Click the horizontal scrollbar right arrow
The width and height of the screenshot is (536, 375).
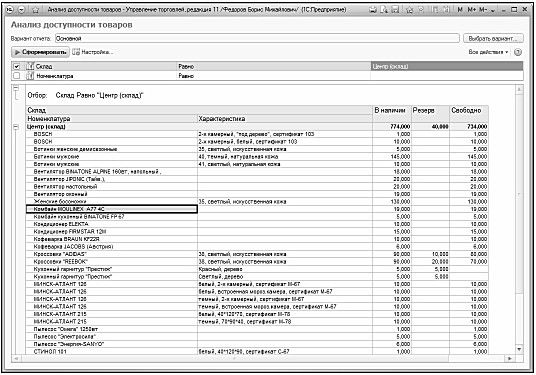tap(510, 359)
